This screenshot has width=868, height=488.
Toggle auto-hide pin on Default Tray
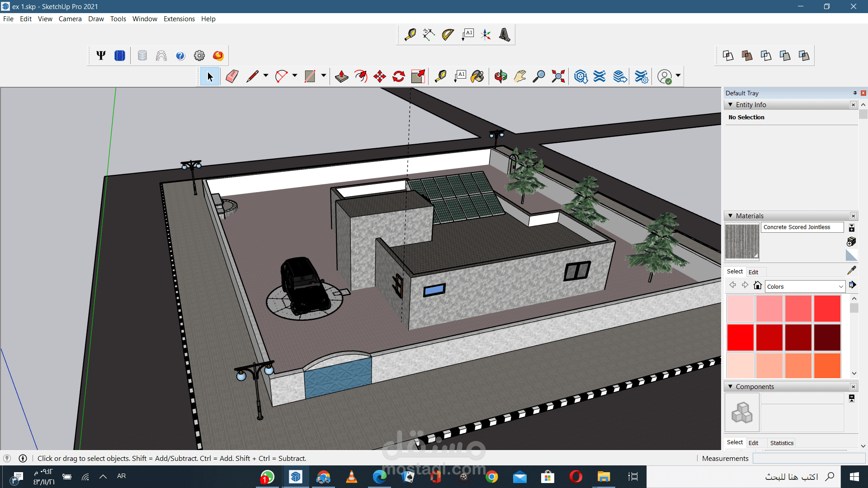(855, 93)
